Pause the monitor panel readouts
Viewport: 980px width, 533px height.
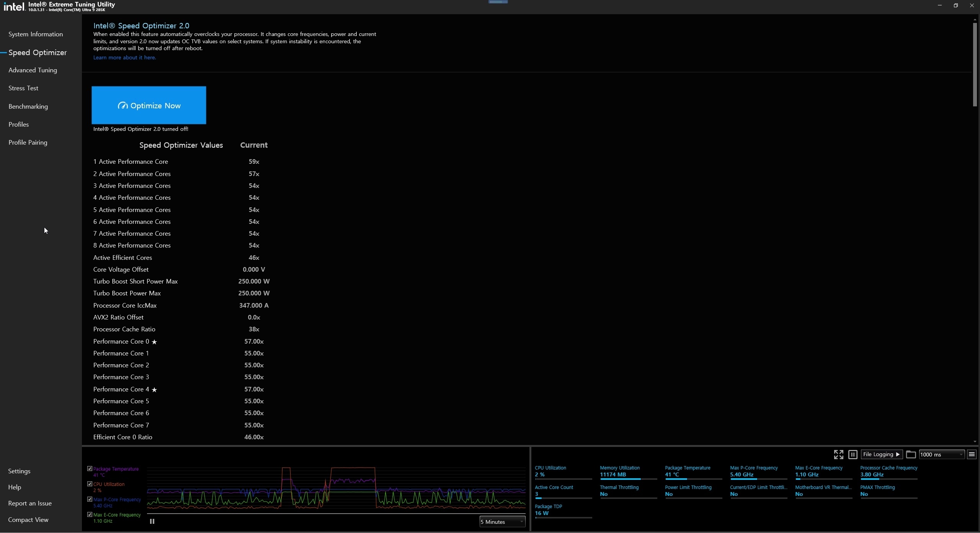(853, 454)
